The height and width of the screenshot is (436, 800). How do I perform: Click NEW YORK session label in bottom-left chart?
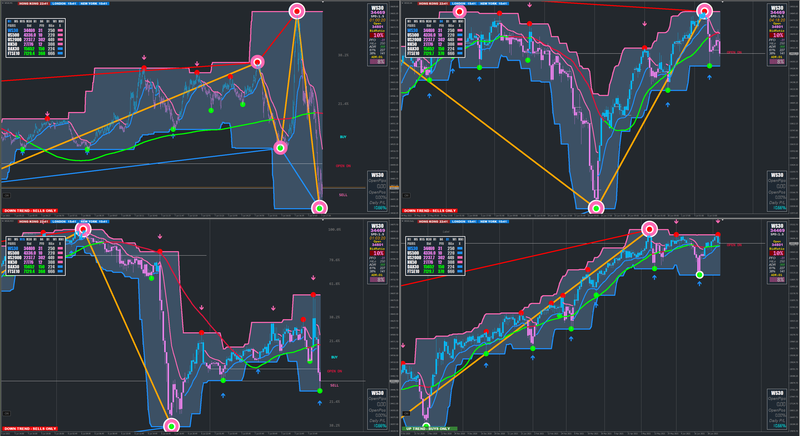[94, 222]
